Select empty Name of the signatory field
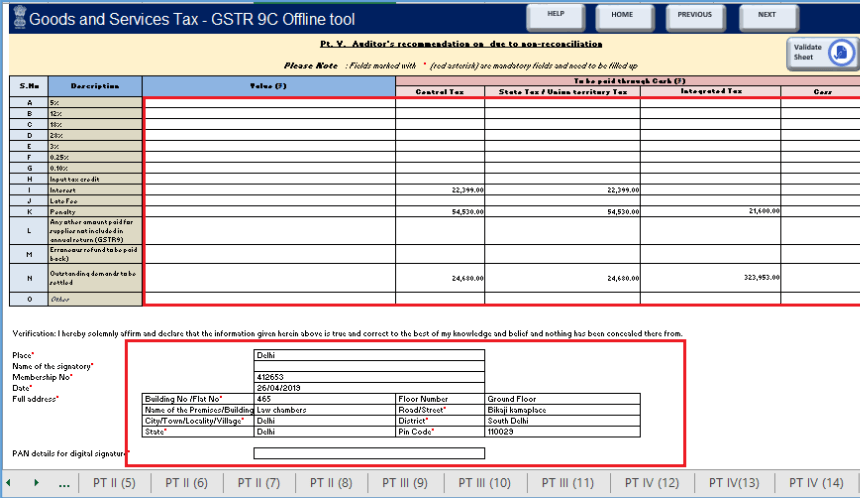 point(369,366)
